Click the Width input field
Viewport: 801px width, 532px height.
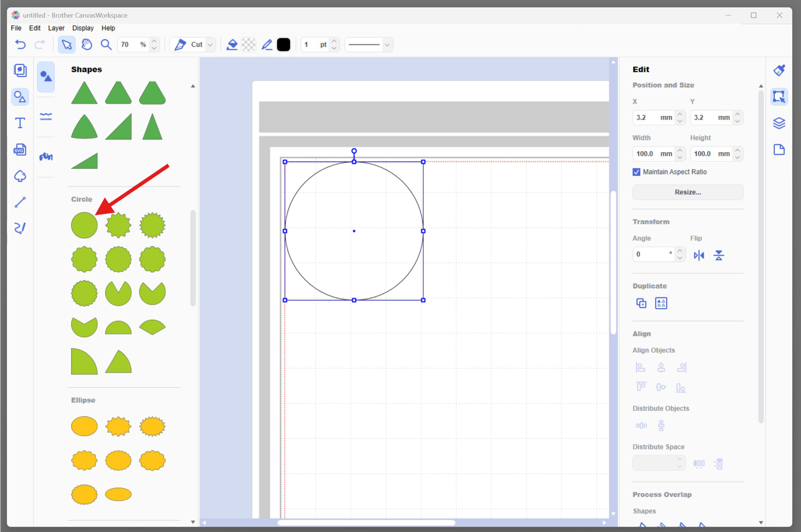(654, 154)
